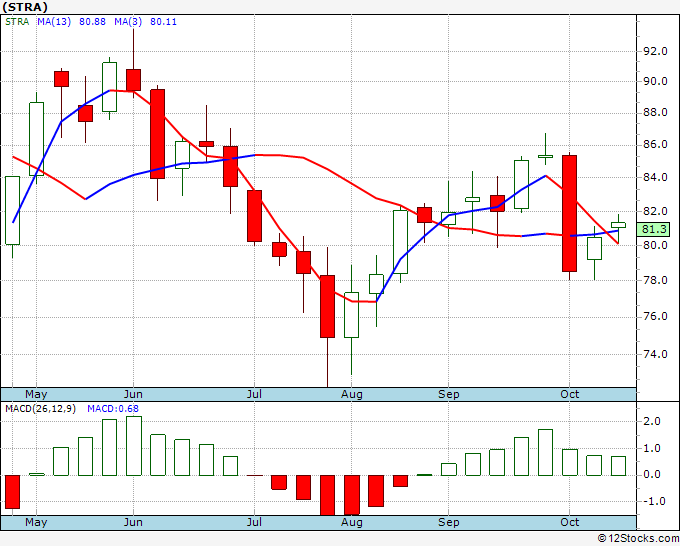
Task: Click the green STRA legend label
Action: click(x=17, y=22)
